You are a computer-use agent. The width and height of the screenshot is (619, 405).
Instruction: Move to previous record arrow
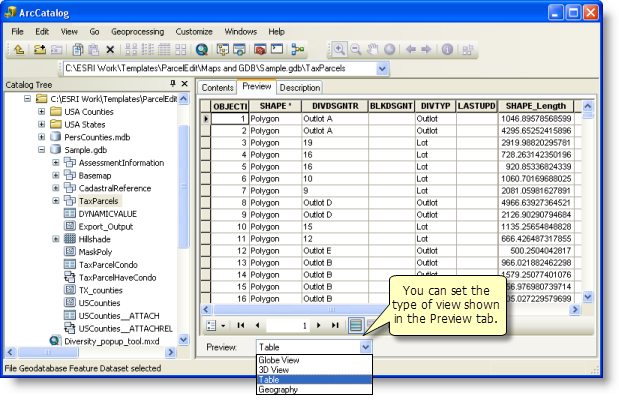pyautogui.click(x=257, y=325)
